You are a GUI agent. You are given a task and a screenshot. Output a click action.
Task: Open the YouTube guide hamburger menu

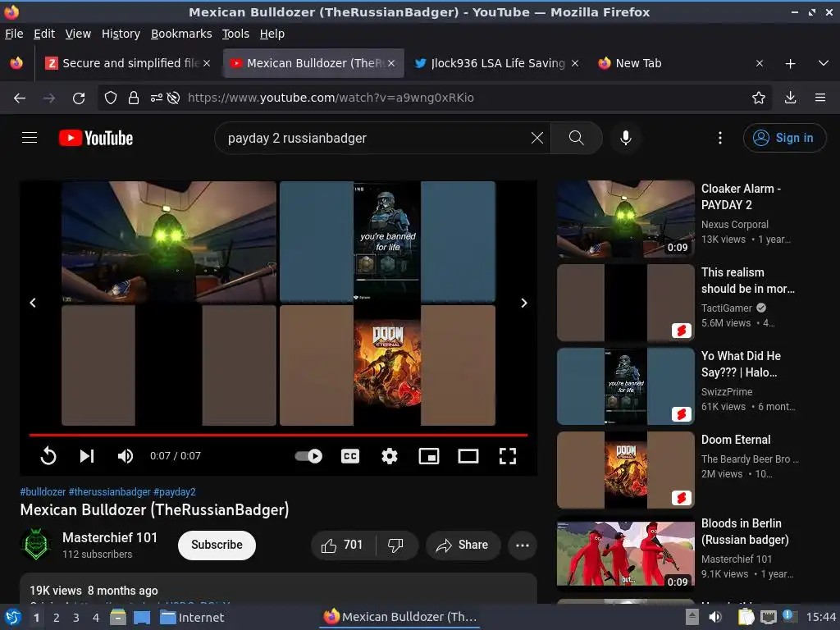pos(30,138)
